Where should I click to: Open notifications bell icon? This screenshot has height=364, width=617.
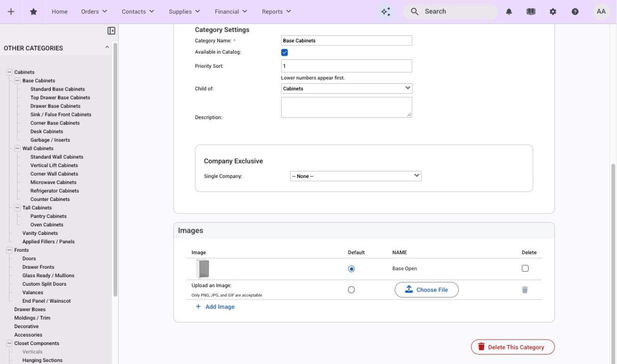tap(510, 11)
